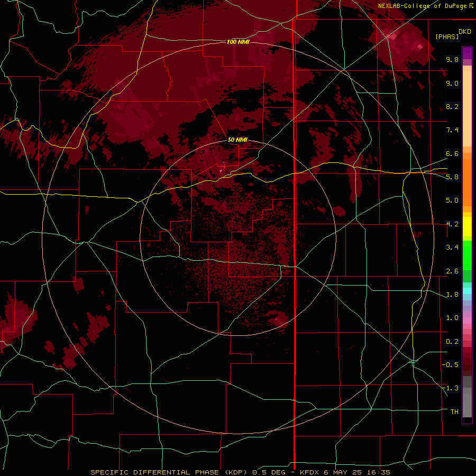Select the DKD product label

tap(465, 32)
